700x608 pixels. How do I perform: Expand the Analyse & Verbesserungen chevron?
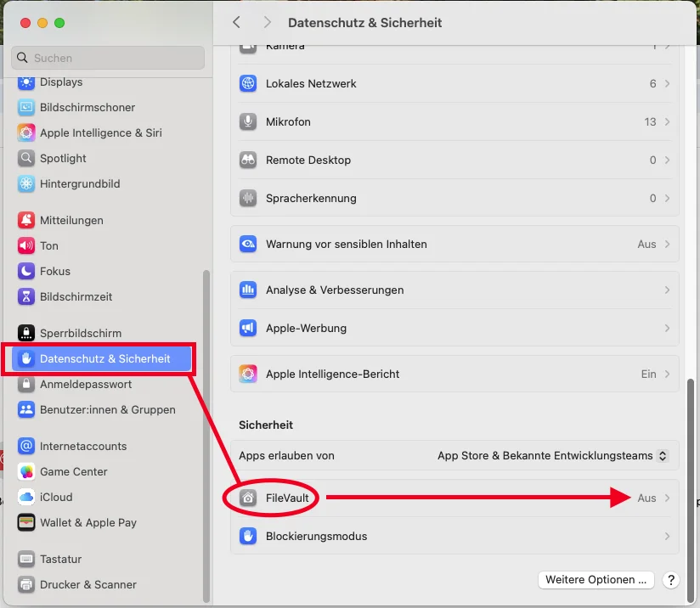667,290
